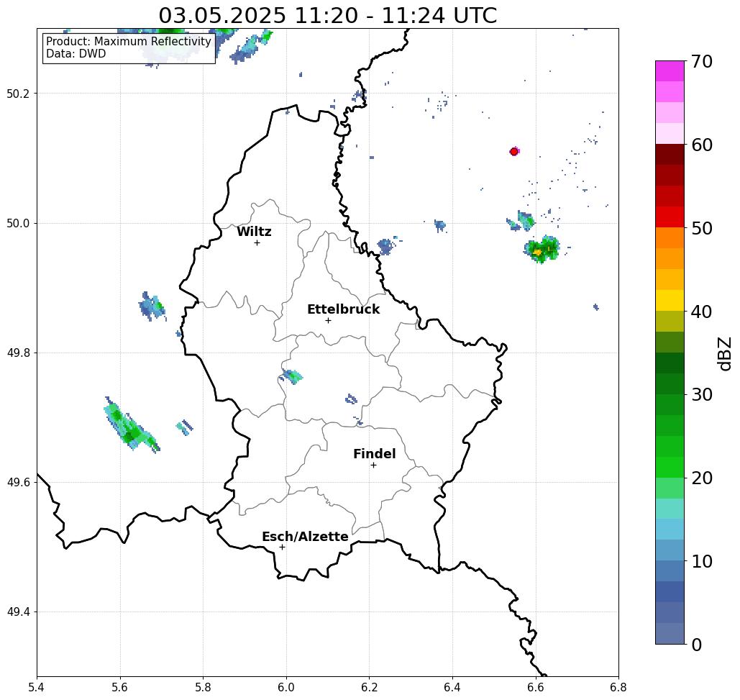The image size is (740, 700).
Task: Click the longitude label 6.6
Action: point(535,687)
